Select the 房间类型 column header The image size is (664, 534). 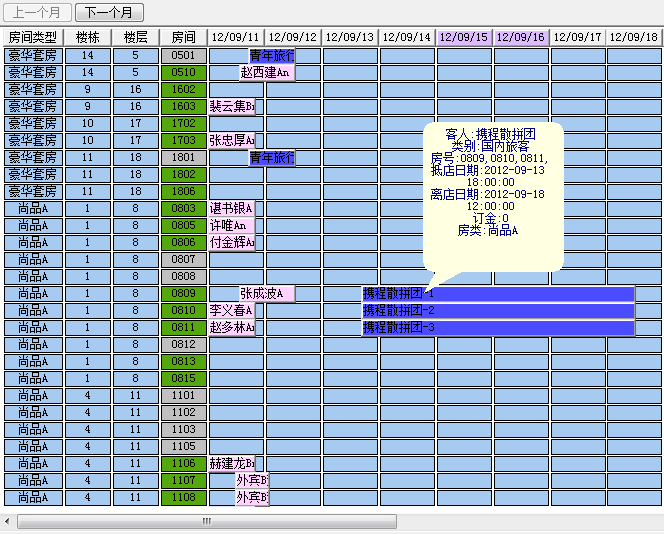33,37
